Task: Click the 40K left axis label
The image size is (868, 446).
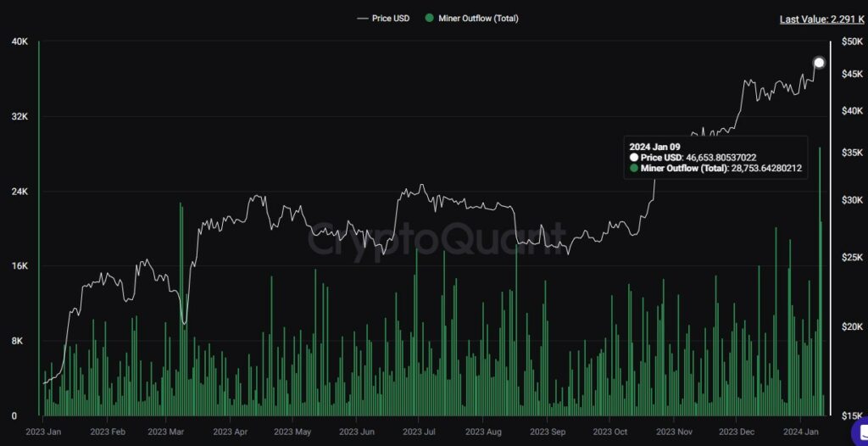Action: point(19,42)
